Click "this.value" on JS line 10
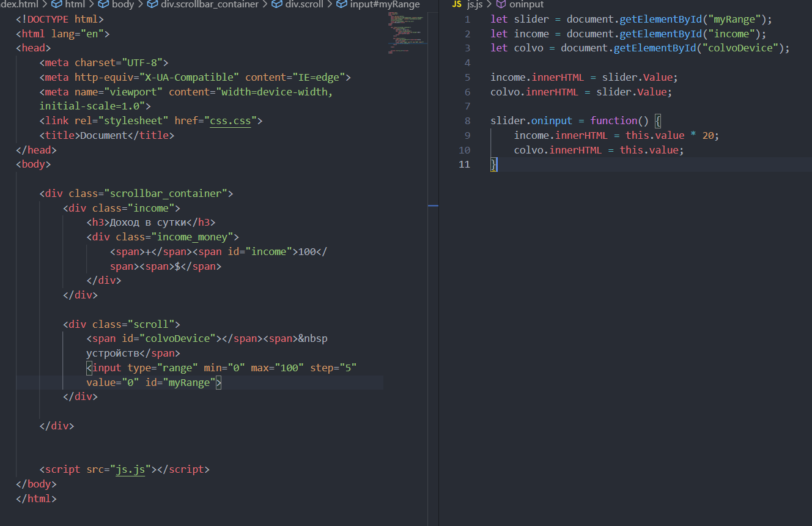This screenshot has height=526, width=812. point(649,150)
